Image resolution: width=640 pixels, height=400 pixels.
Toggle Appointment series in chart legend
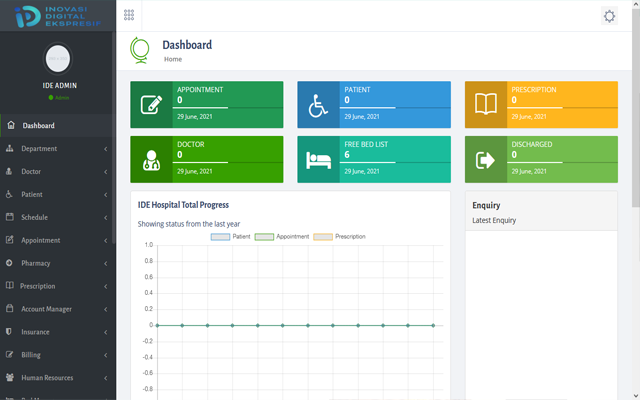[x=282, y=237]
